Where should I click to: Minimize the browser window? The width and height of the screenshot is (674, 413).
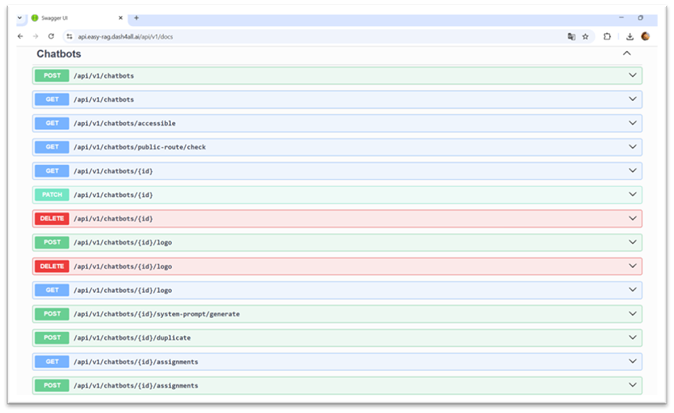(621, 18)
